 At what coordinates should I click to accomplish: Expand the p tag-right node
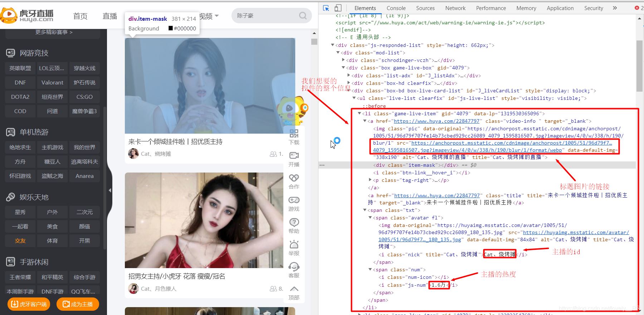click(x=370, y=180)
